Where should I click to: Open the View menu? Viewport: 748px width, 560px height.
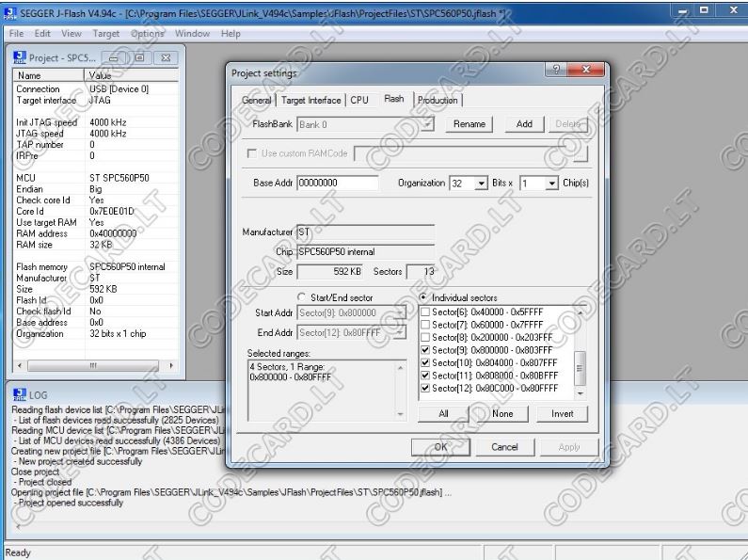pyautogui.click(x=72, y=33)
